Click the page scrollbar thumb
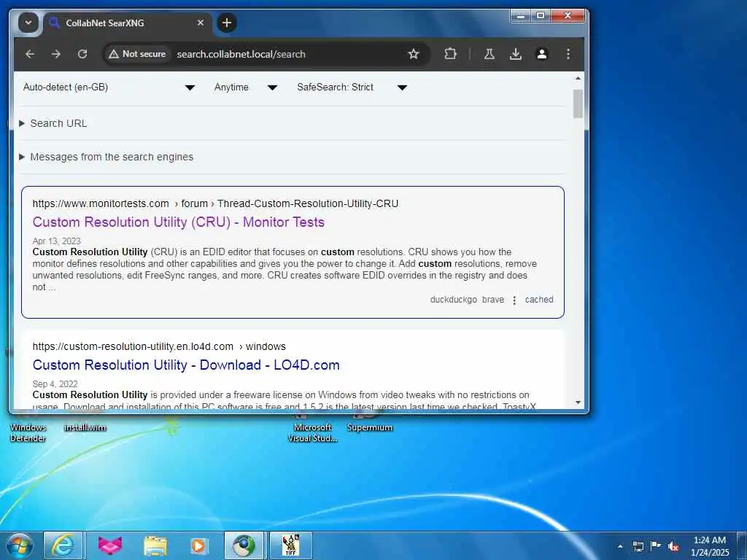The image size is (747, 560). 578,104
